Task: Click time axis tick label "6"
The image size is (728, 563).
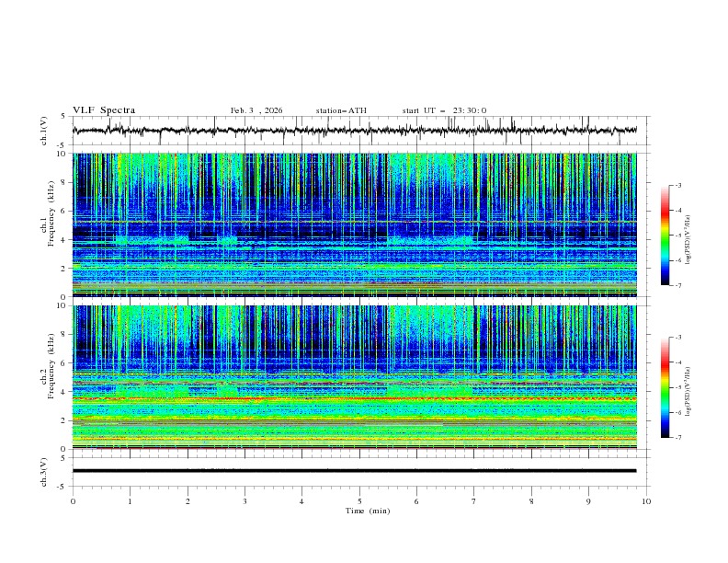Action: coord(417,501)
